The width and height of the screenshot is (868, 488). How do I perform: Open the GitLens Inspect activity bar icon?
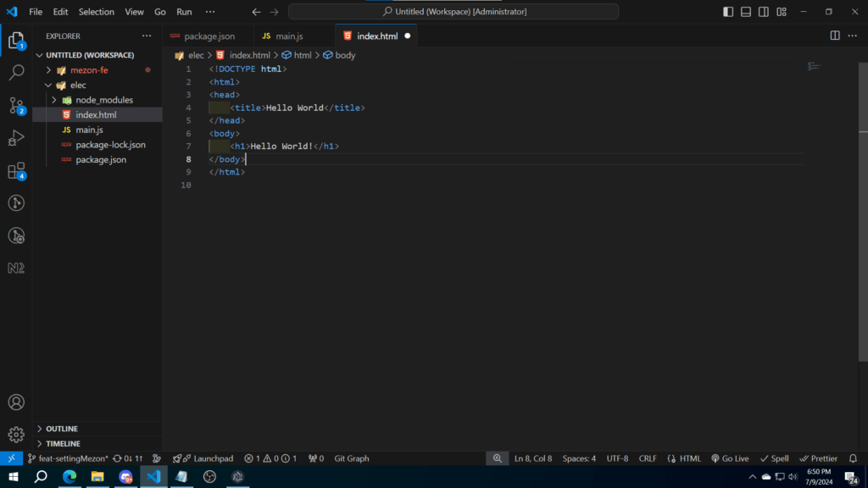[x=16, y=236]
